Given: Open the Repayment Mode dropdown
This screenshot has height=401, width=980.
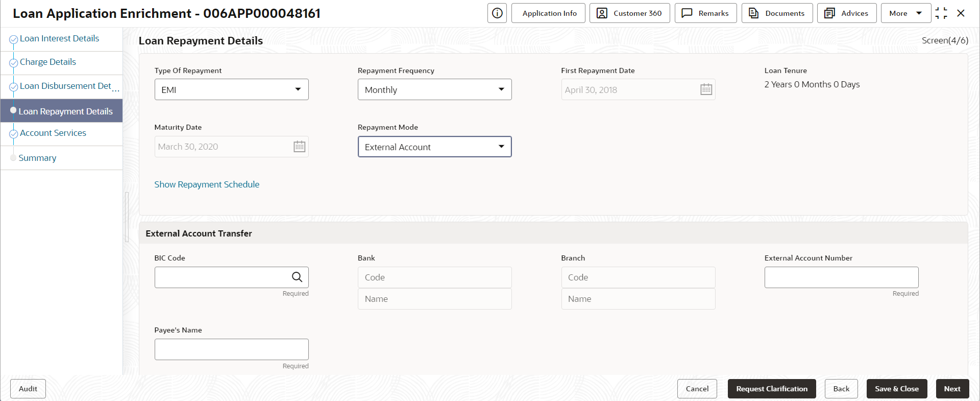Looking at the screenshot, I should pos(434,147).
